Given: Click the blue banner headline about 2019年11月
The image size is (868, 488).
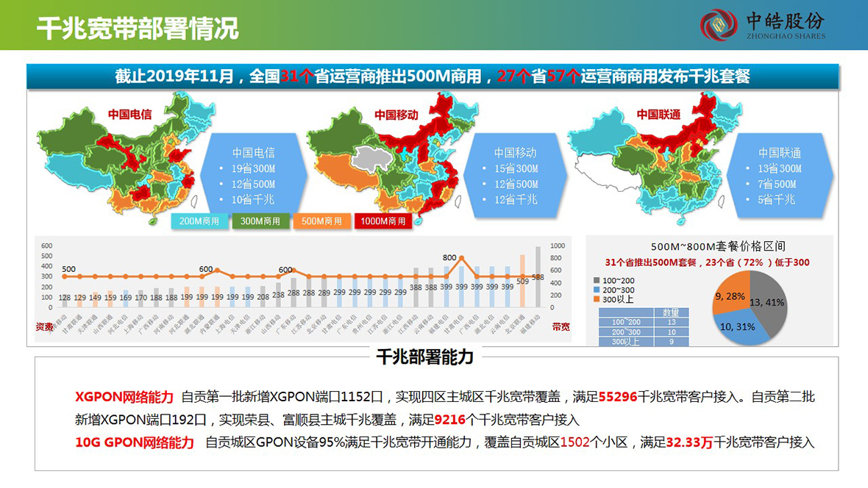Looking at the screenshot, I should 433,76.
